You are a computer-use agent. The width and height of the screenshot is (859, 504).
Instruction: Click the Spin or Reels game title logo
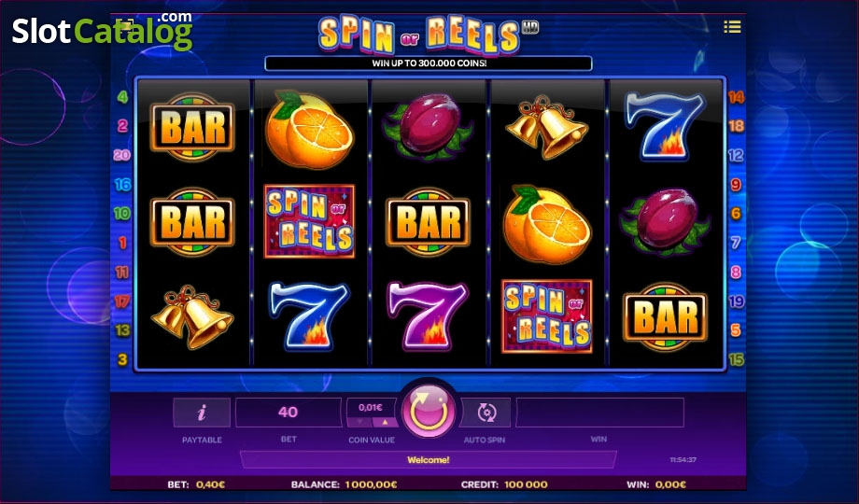[x=428, y=34]
